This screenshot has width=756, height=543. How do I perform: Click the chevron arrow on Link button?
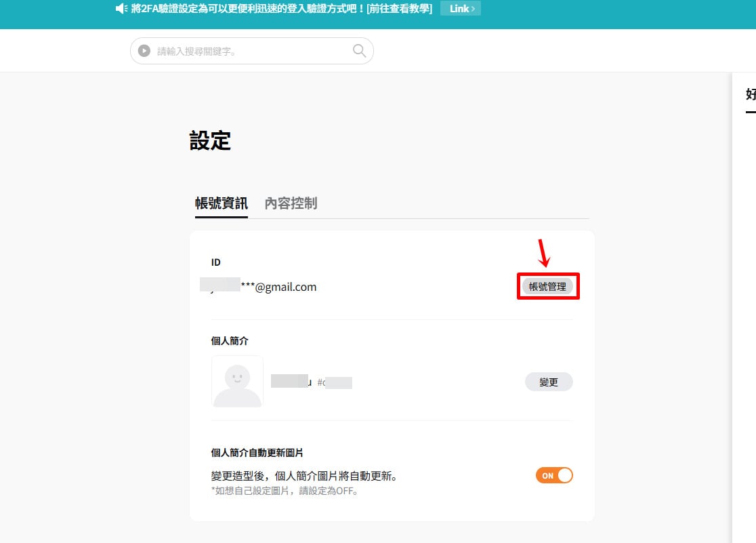pos(474,9)
